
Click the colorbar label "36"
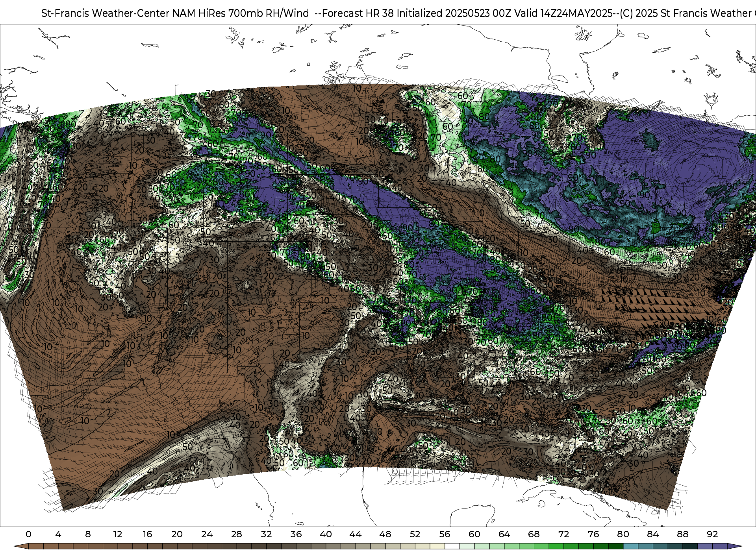click(296, 534)
